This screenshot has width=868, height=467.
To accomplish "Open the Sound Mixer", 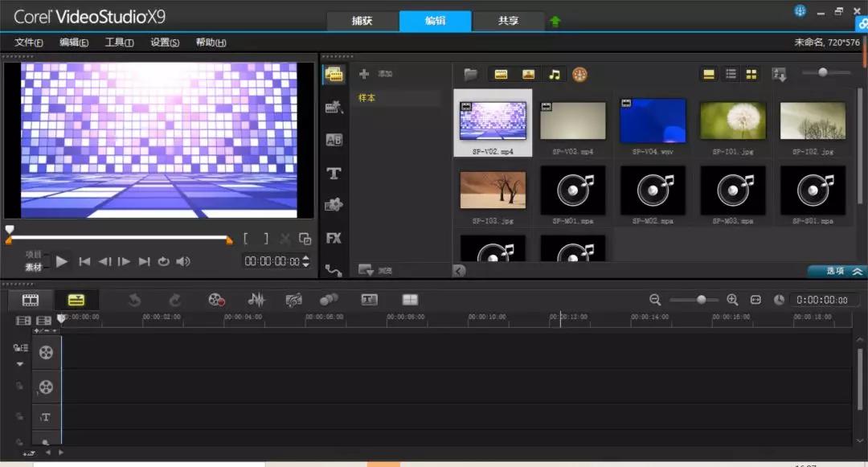I will 256,300.
